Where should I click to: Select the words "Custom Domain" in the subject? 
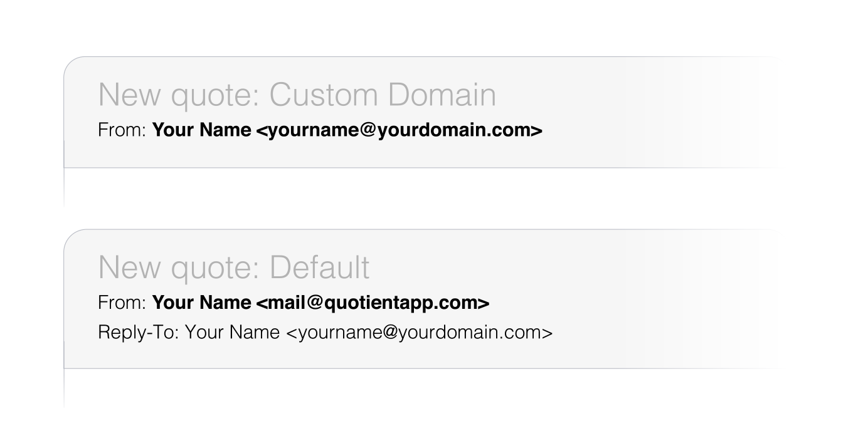[383, 95]
